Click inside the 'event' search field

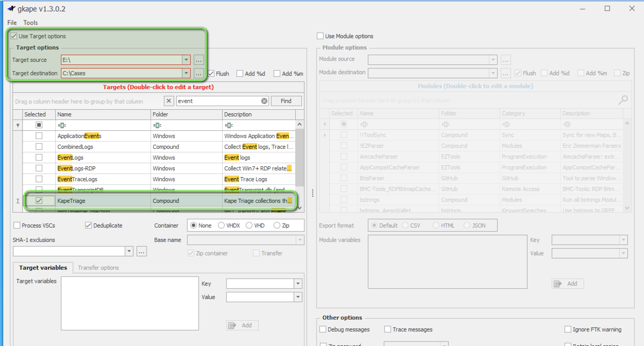[218, 101]
